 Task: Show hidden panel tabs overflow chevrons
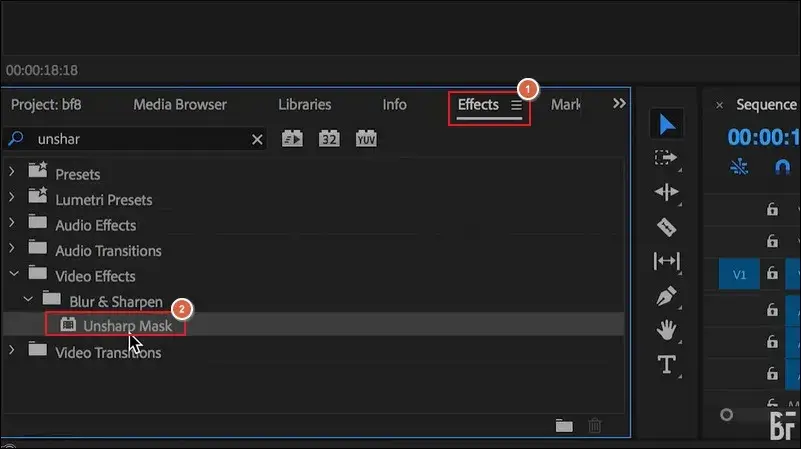pos(619,104)
